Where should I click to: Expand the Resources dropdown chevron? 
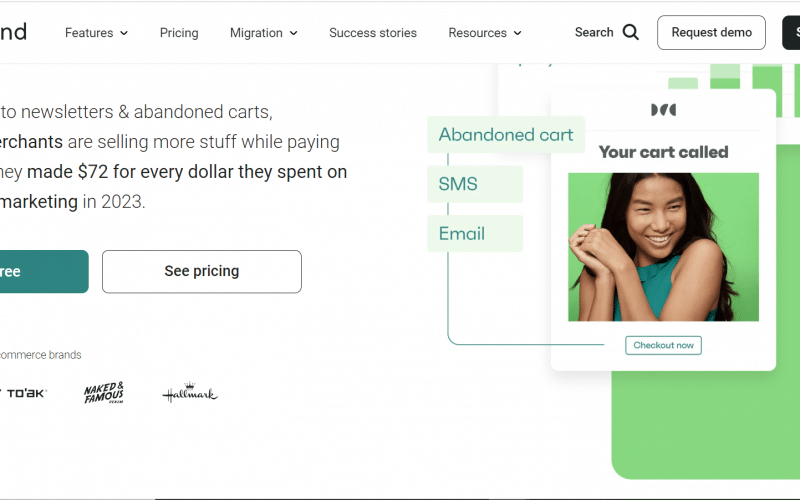coord(518,33)
